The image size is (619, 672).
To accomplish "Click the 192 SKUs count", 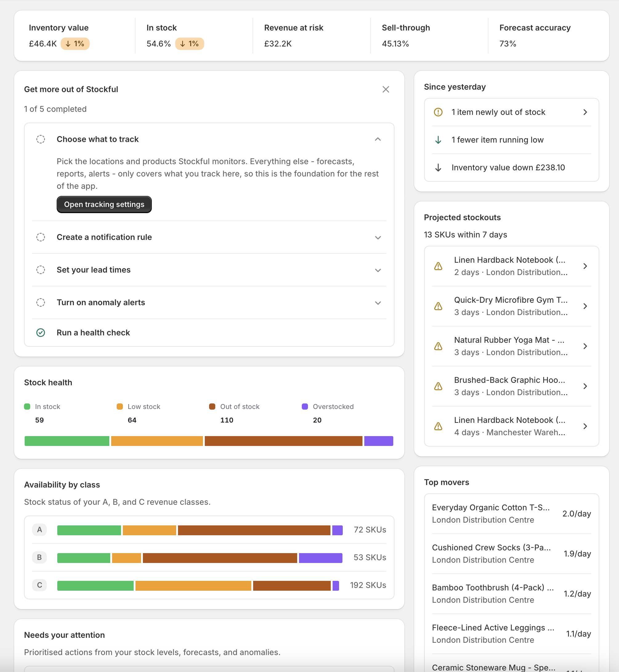I will (x=368, y=585).
